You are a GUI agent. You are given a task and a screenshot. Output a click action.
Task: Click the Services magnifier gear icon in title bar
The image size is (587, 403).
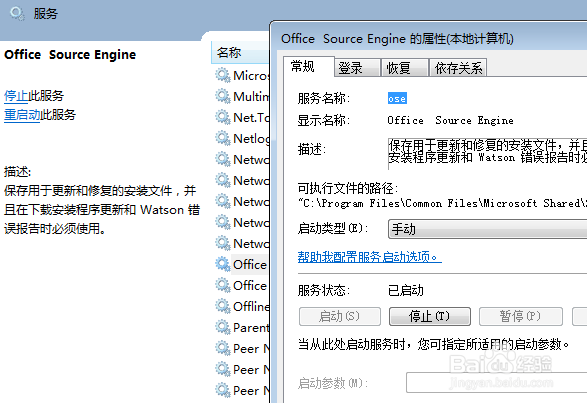point(16,14)
